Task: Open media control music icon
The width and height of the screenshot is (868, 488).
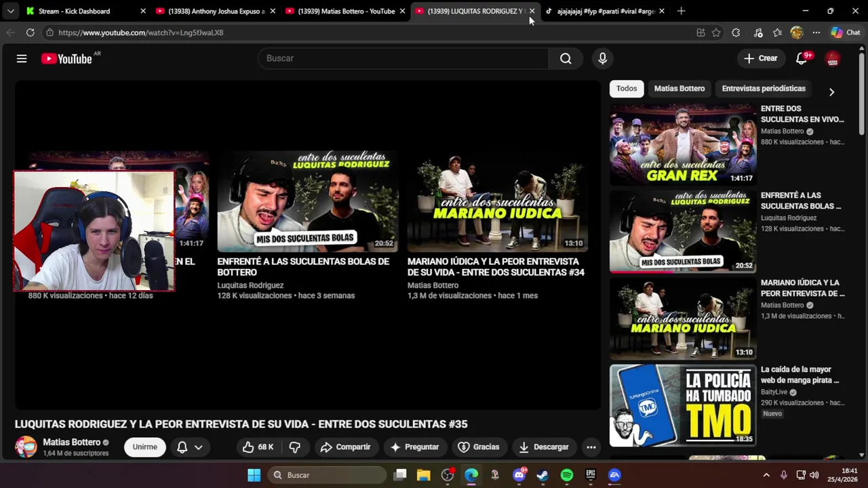Action: [758, 33]
